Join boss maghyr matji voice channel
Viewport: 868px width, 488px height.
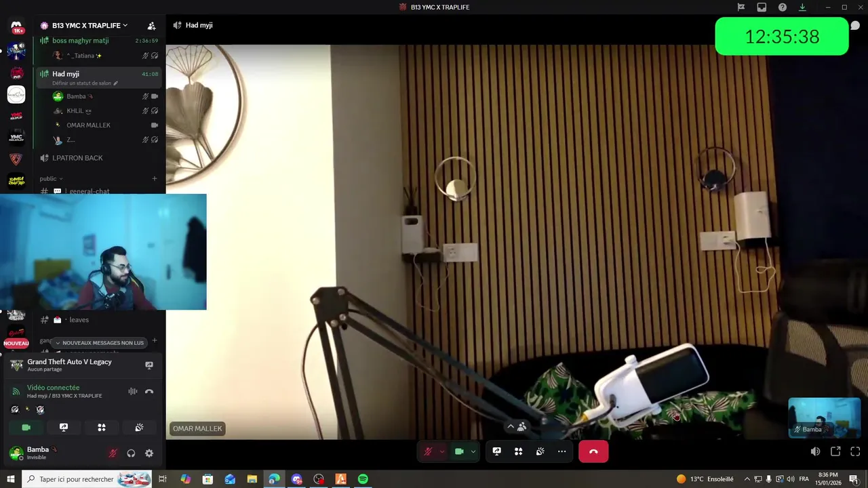click(x=100, y=41)
